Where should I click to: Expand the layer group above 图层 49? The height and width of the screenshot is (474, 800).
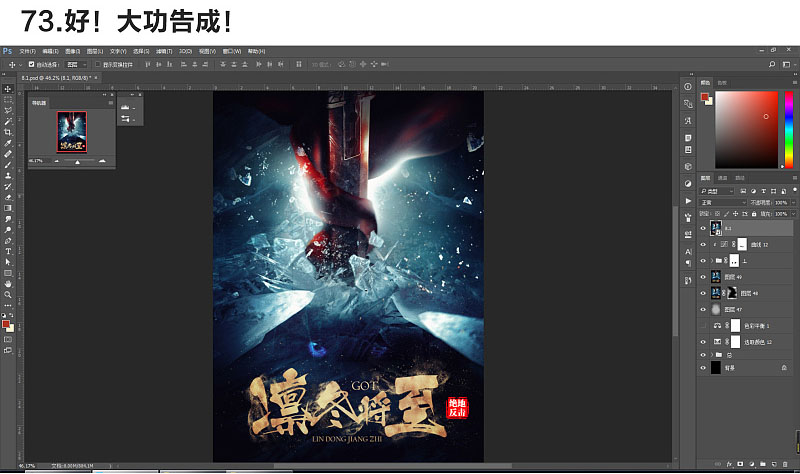click(712, 261)
